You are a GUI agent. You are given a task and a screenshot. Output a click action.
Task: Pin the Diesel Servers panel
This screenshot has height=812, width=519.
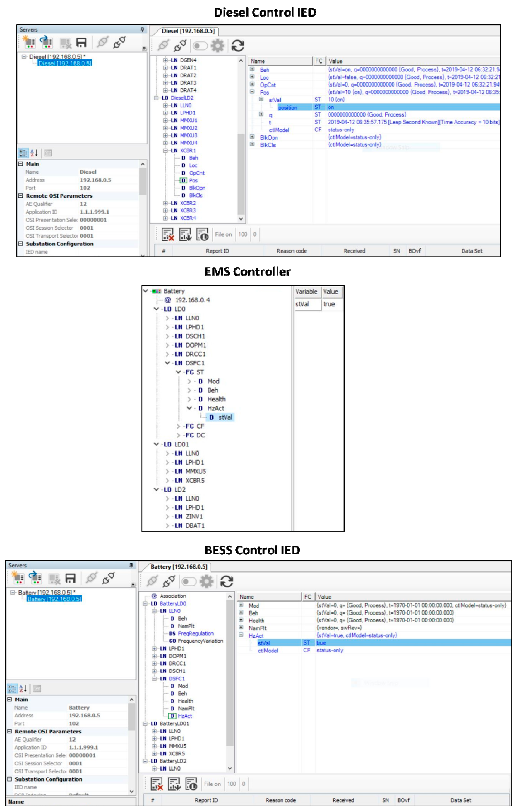tap(142, 30)
